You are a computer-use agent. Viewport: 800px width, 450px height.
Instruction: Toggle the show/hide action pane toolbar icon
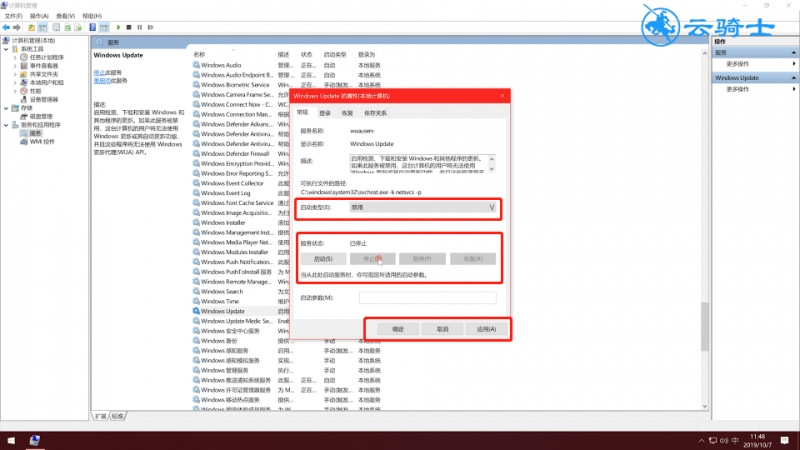[x=104, y=28]
